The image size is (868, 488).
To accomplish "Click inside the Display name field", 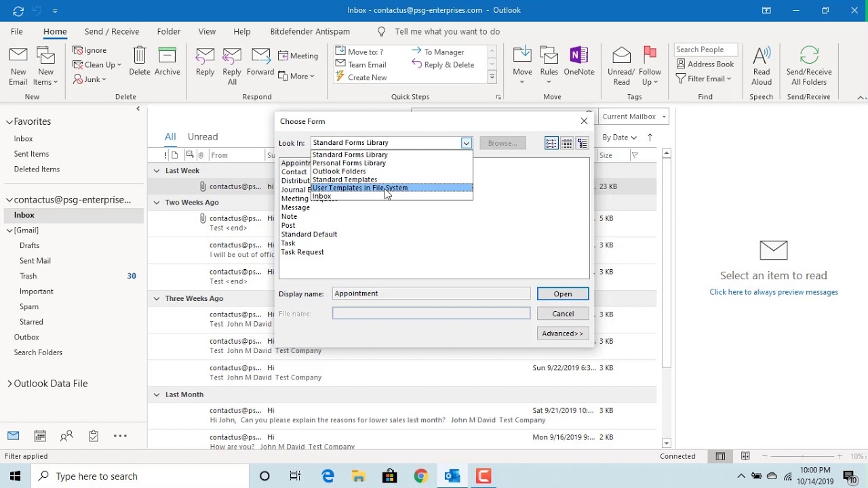I will 431,293.
